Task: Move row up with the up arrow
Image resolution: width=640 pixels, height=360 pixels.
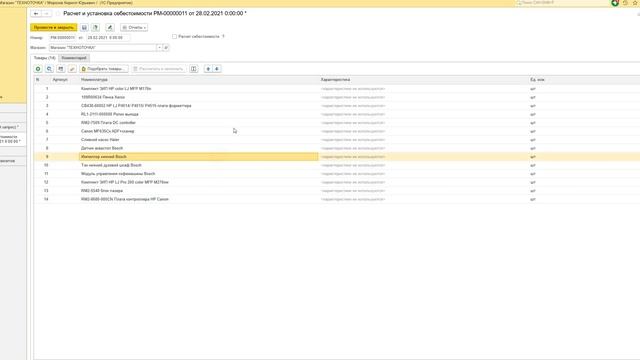Action: 208,69
